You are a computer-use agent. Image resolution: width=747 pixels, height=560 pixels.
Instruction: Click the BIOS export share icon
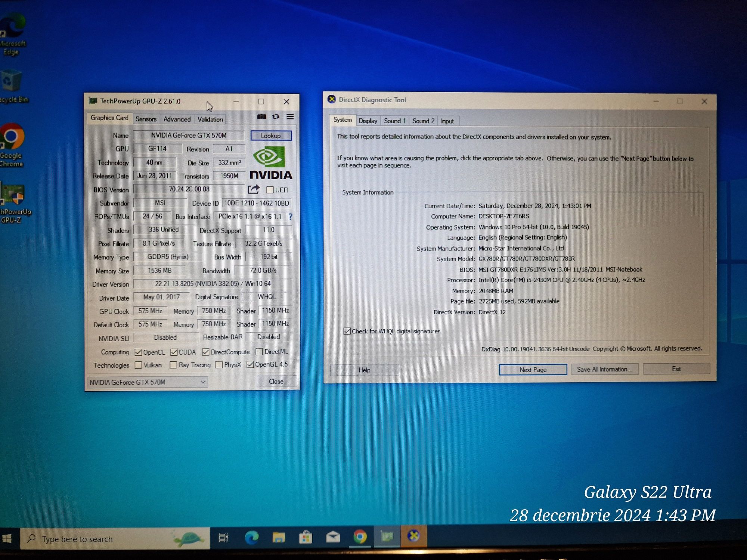(254, 190)
